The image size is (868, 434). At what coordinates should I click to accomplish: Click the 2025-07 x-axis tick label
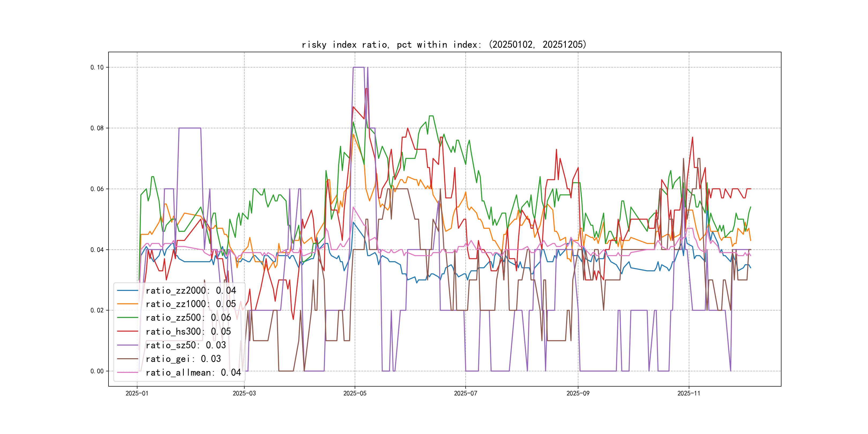click(465, 393)
